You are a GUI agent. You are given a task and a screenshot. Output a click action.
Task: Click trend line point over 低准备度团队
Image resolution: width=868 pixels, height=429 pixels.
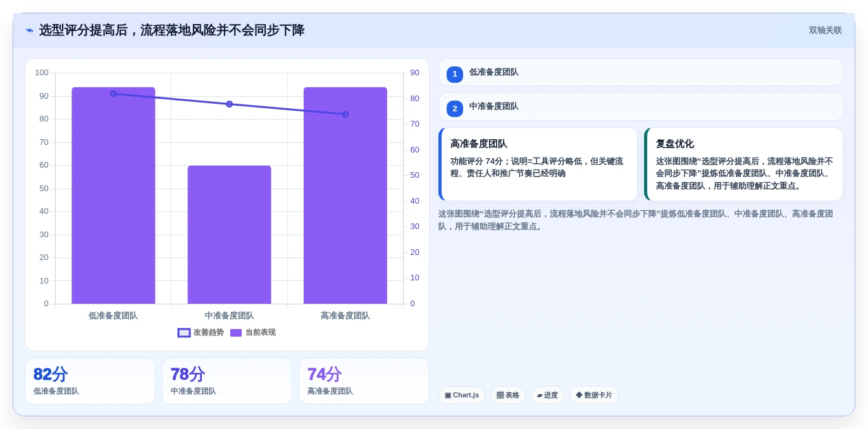tap(113, 94)
